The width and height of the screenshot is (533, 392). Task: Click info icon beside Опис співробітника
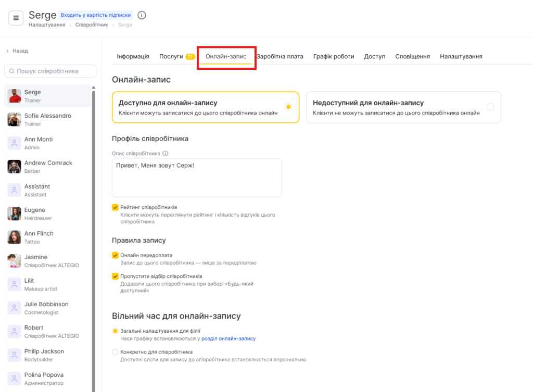(x=166, y=154)
